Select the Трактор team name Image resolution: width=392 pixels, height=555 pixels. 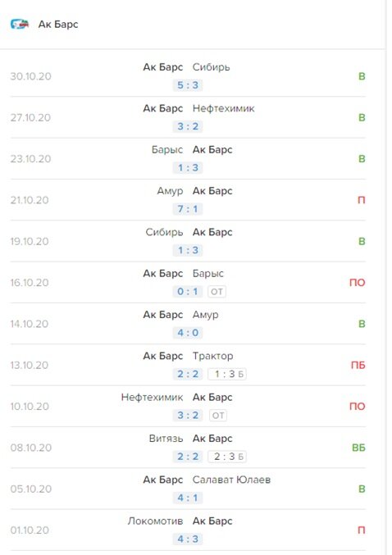(213, 356)
